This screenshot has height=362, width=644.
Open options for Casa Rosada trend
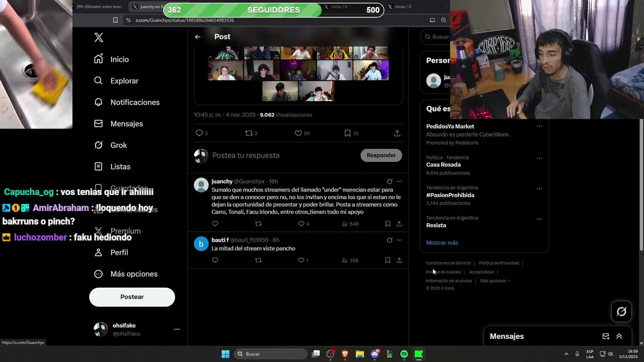[x=539, y=158]
